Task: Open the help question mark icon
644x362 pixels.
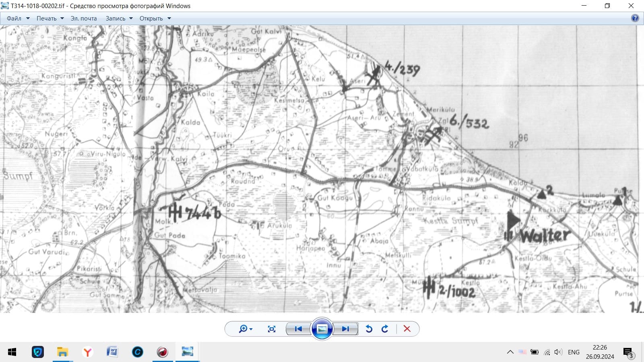Action: tap(635, 18)
